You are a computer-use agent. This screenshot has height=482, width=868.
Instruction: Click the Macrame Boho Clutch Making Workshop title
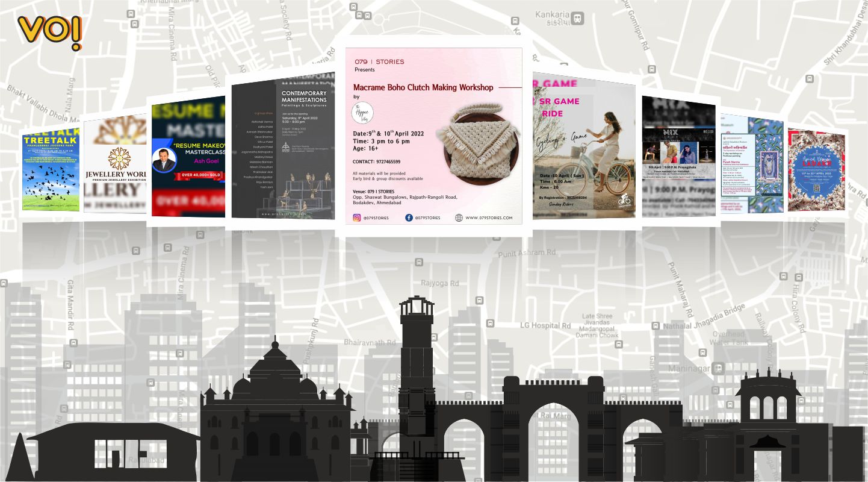(x=423, y=87)
